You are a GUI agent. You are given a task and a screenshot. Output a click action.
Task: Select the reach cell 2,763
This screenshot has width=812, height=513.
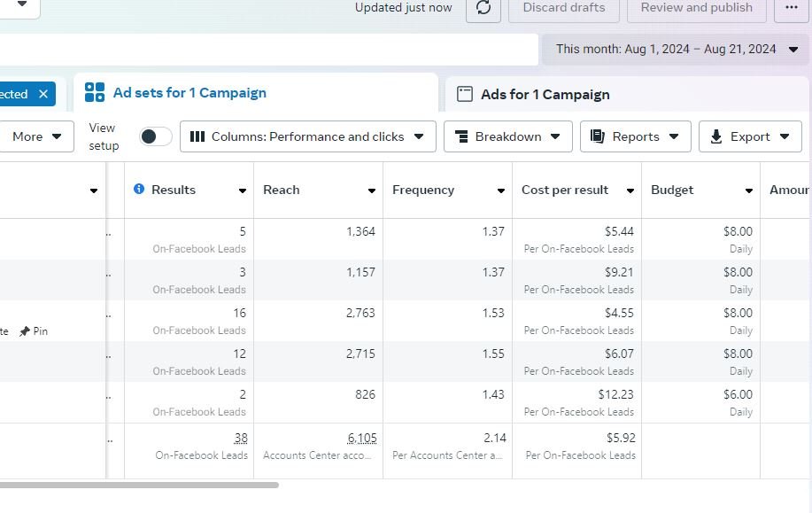(360, 313)
